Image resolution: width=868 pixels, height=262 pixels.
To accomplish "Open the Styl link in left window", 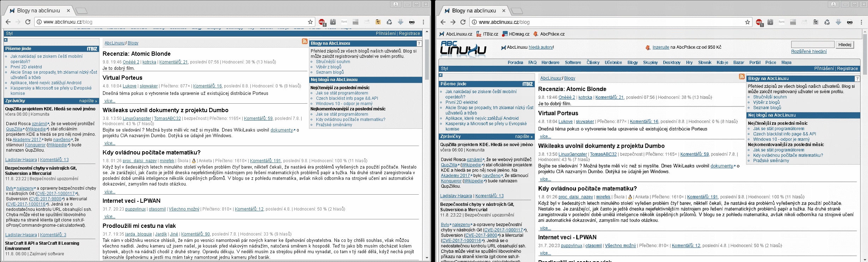I will coord(9,33).
